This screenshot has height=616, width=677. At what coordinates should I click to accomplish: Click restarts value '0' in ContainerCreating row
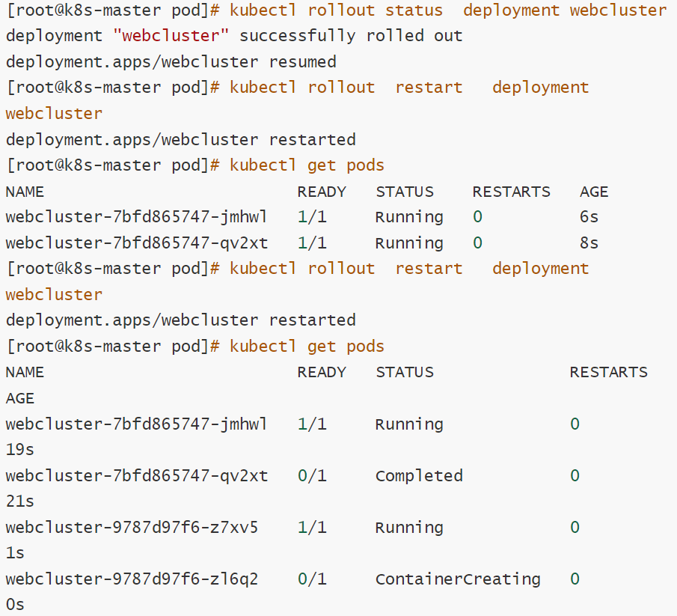575,579
